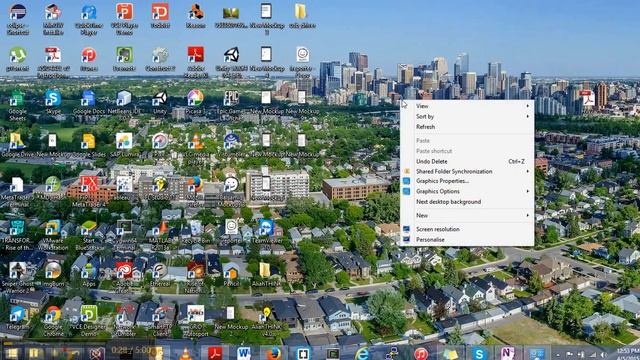Image resolution: width=640 pixels, height=360 pixels.
Task: Select the Start BlueStacks desktop icon
Action: point(88,235)
